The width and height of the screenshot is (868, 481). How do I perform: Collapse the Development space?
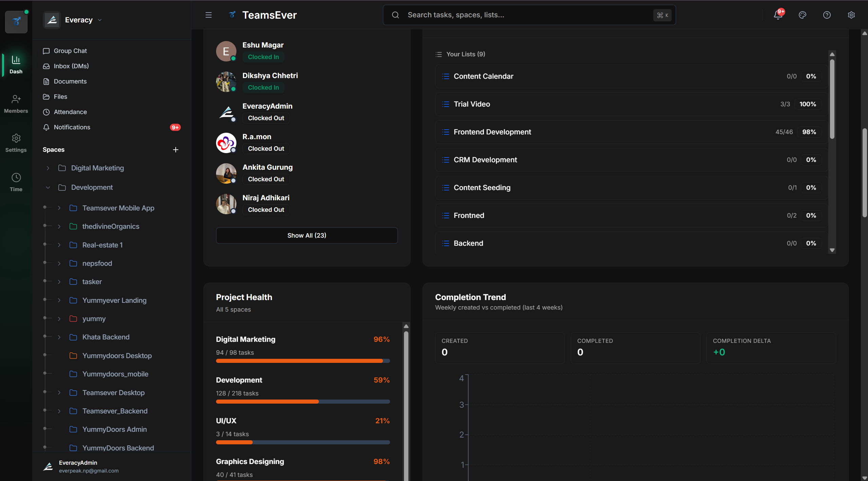48,187
